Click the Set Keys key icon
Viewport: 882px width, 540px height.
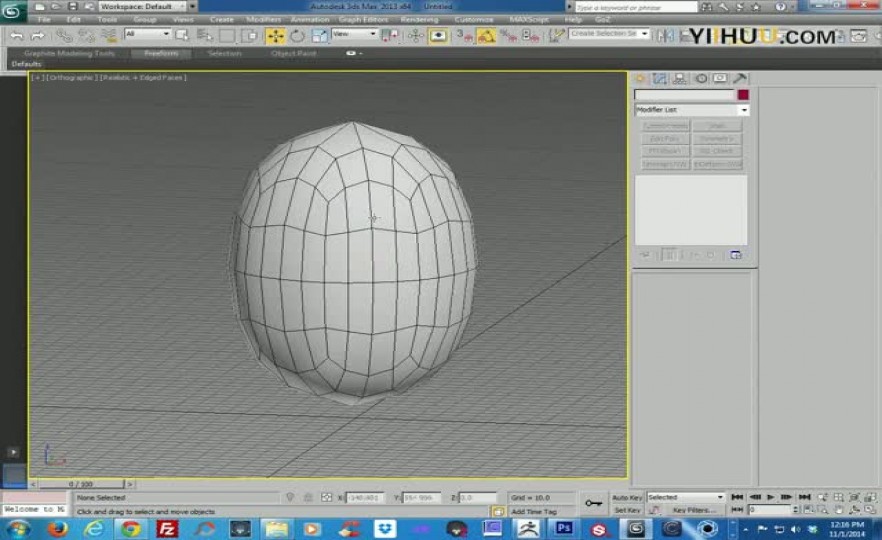(593, 503)
